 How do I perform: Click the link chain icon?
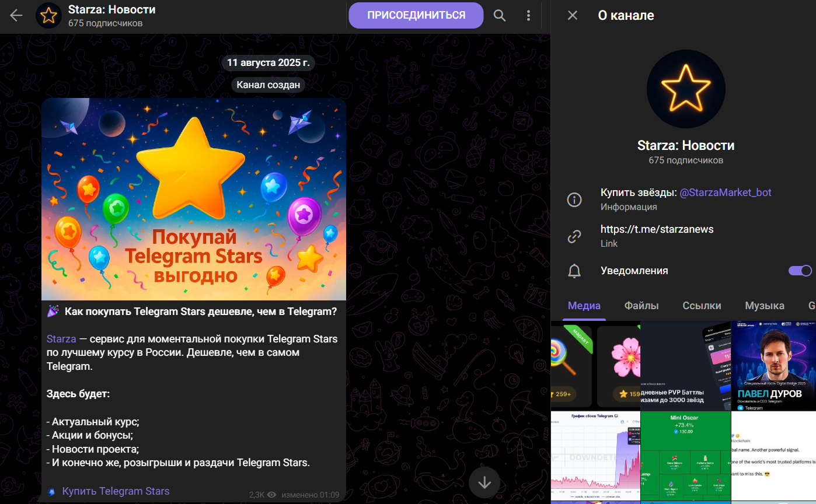(x=574, y=236)
